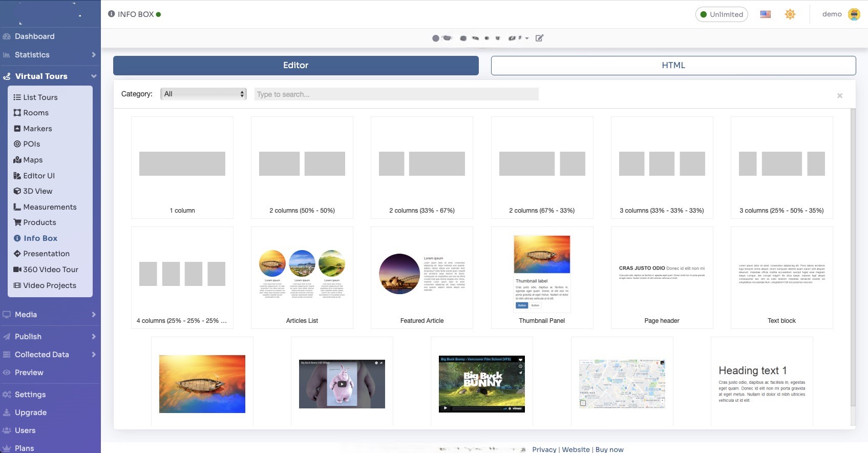Open the 3D View page
Screen dimensions: 868x453
click(x=37, y=191)
